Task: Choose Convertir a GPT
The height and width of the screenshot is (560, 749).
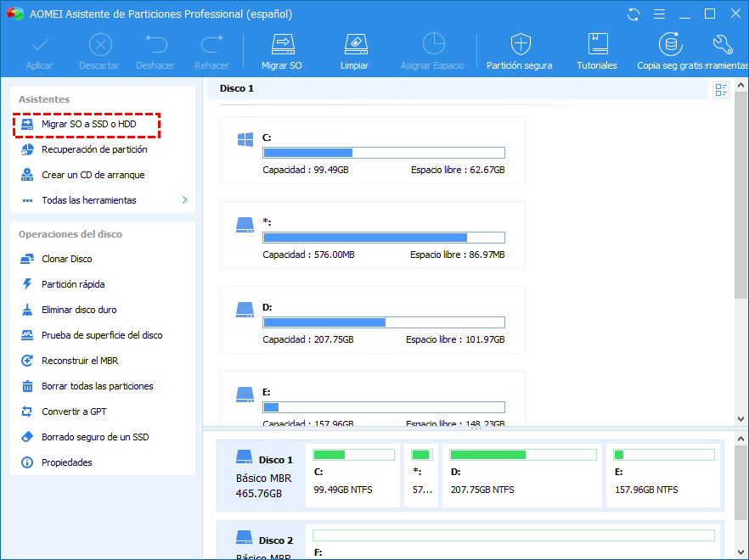Action: click(74, 412)
